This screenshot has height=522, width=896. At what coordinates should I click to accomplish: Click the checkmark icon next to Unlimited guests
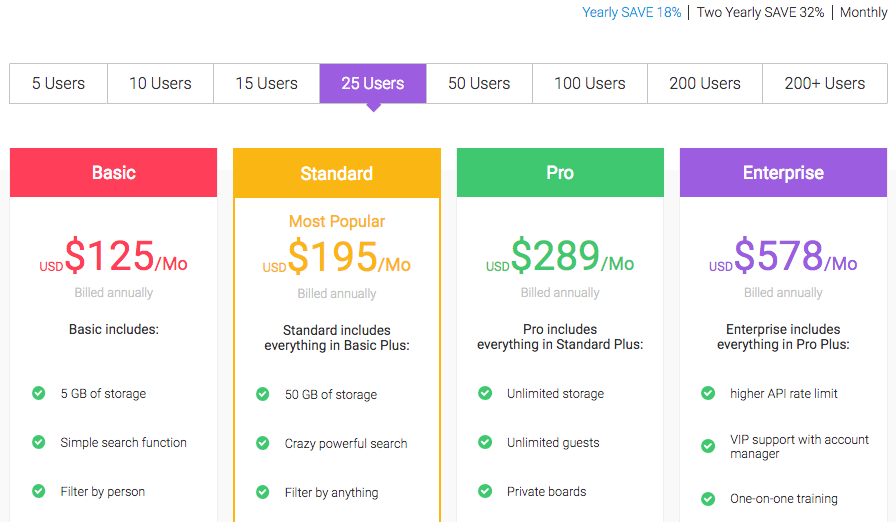pyautogui.click(x=485, y=442)
